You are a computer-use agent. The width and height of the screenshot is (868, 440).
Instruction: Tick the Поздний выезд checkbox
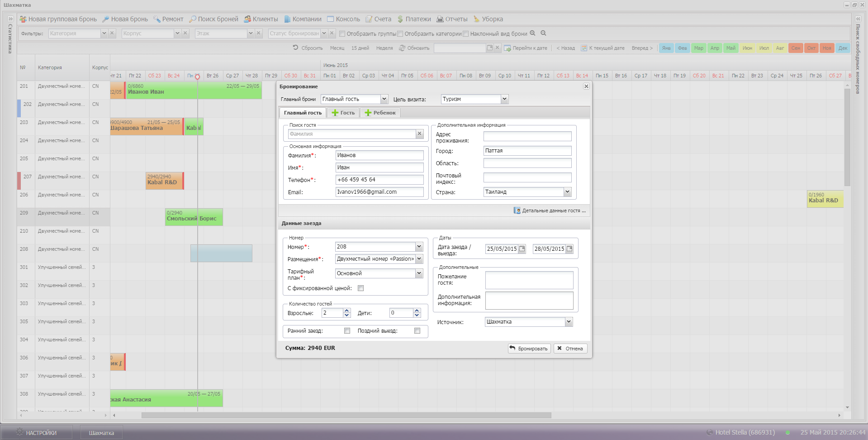pos(417,330)
